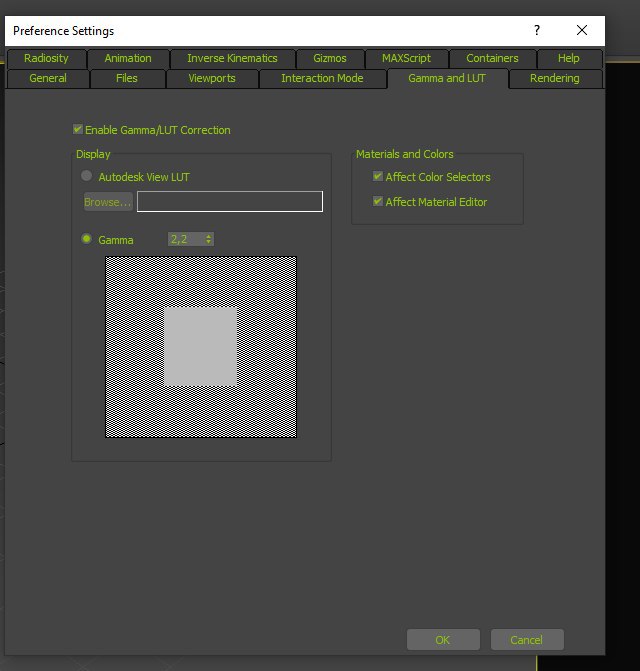Viewport: 640px width, 671px height.
Task: Close the Preference Settings dialog
Action: 582,30
